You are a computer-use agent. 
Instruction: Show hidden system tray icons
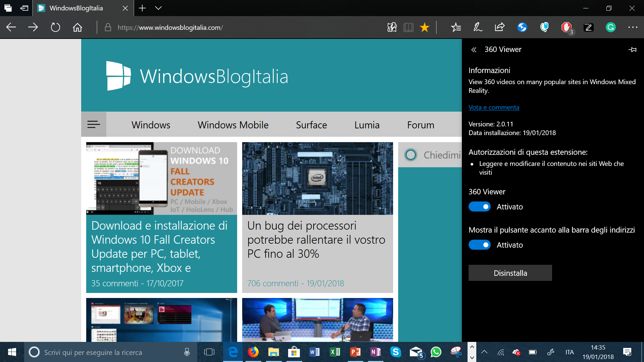tap(484, 352)
